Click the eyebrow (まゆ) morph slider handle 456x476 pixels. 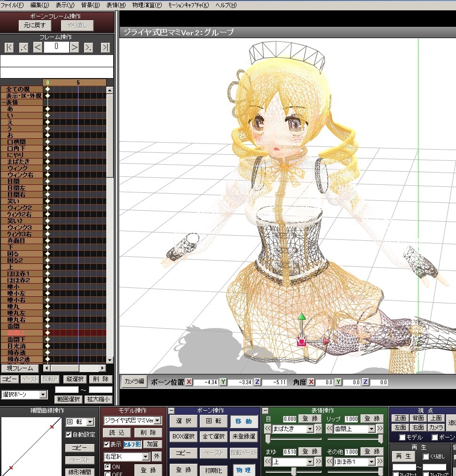[294, 471]
